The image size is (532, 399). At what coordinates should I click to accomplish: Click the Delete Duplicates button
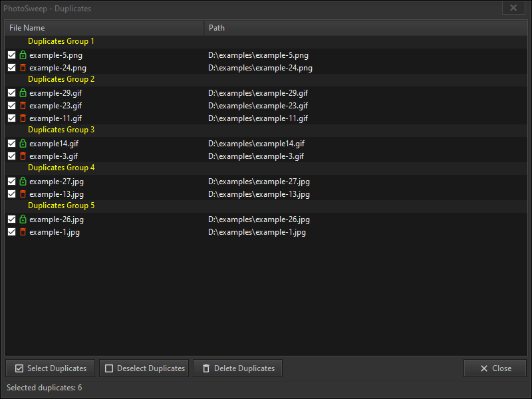point(237,368)
